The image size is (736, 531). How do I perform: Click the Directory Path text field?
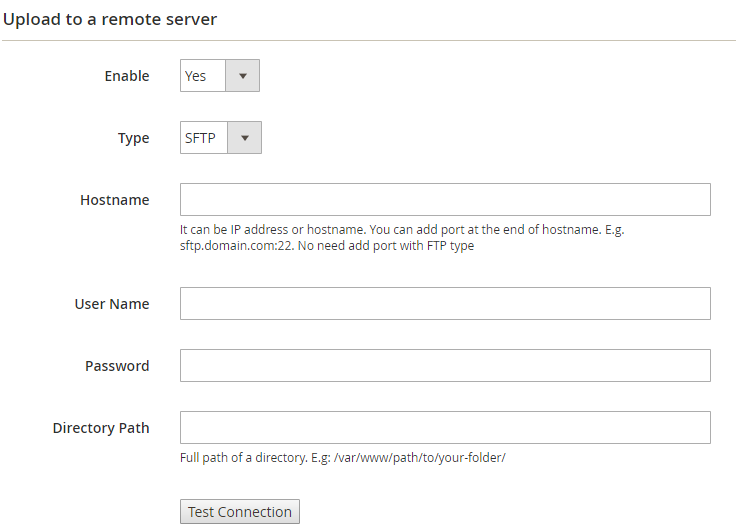[x=445, y=428]
